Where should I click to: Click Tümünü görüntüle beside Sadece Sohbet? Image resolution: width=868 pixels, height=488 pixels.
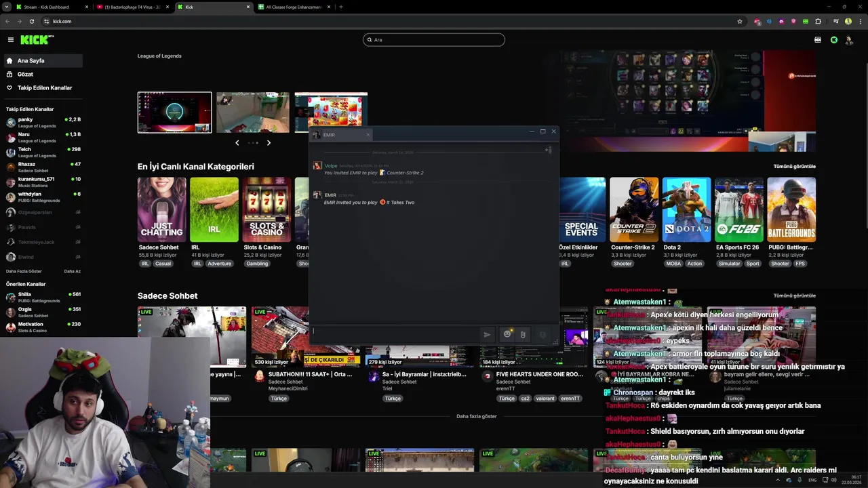point(794,296)
